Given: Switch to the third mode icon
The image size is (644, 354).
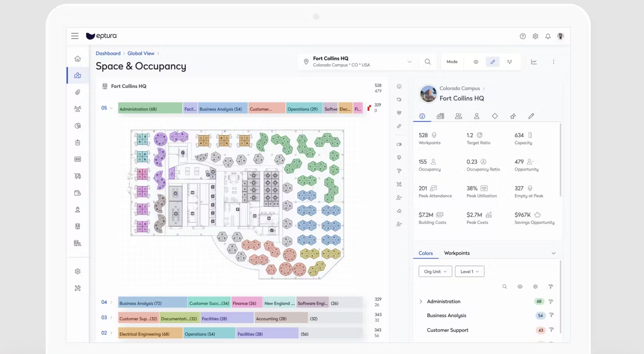Looking at the screenshot, I should tap(510, 62).
